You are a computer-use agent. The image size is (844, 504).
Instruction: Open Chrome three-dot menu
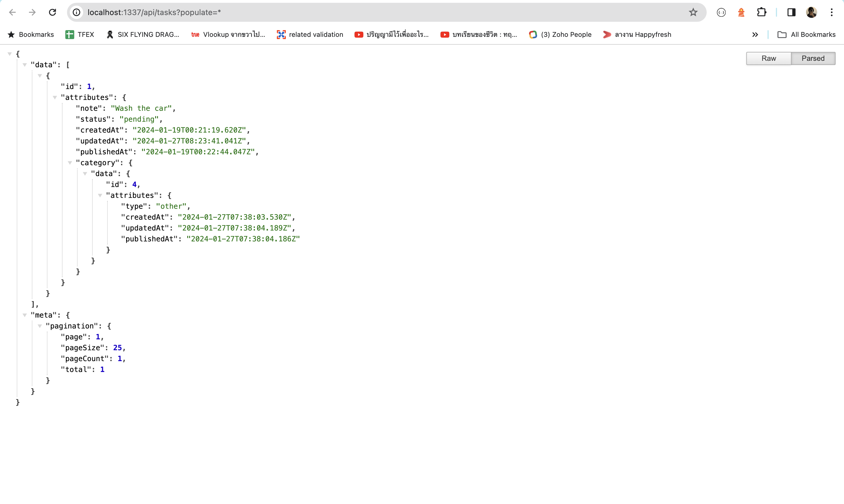(831, 13)
